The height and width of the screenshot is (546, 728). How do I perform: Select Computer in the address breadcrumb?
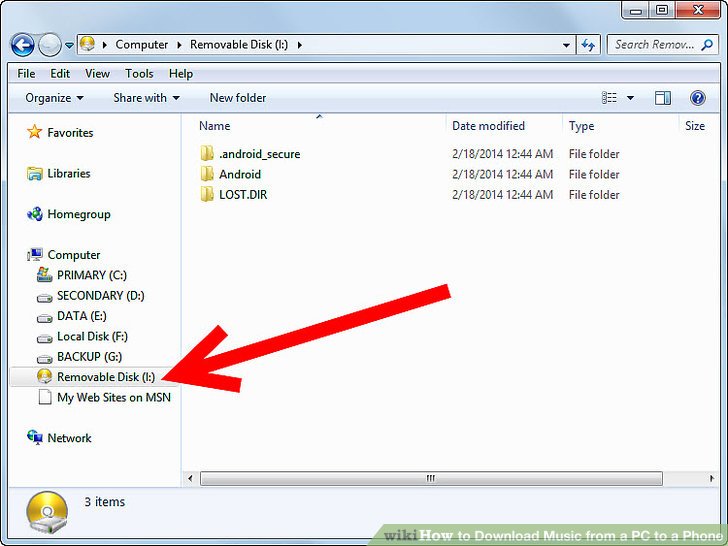(x=142, y=45)
